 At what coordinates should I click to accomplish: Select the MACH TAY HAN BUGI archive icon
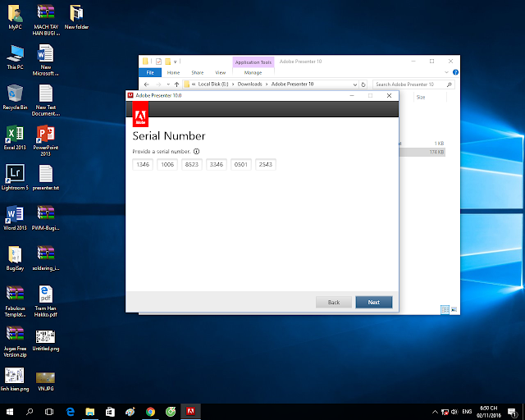coord(46,13)
